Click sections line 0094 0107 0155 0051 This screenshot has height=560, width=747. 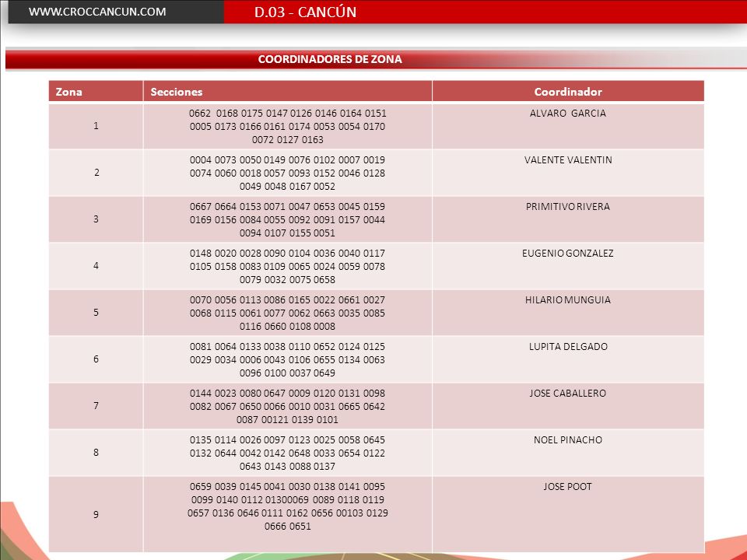(x=288, y=233)
